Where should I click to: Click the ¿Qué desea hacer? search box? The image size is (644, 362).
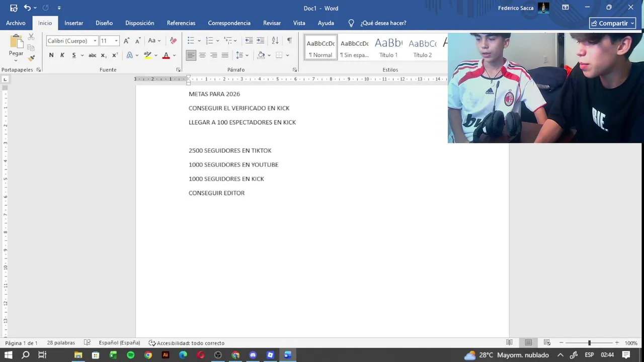(x=383, y=23)
